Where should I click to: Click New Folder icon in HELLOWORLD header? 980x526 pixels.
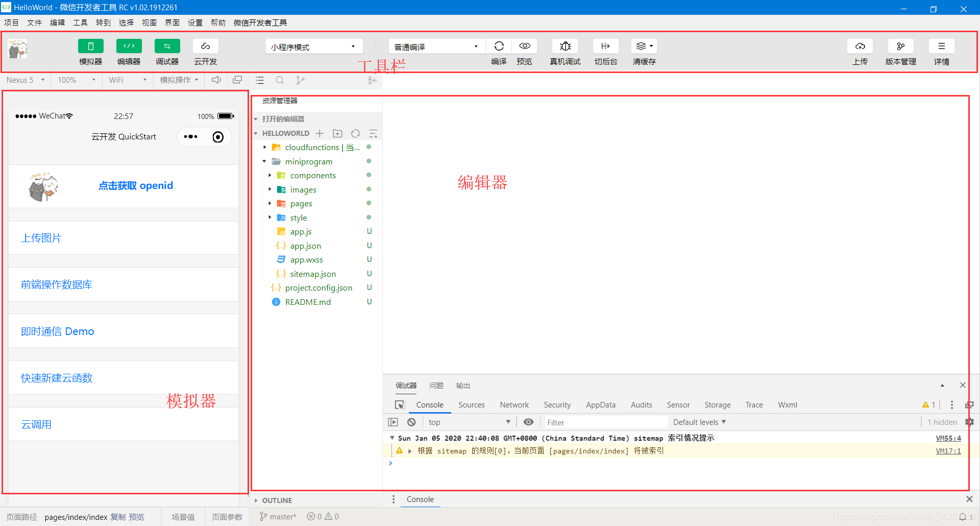tap(337, 133)
